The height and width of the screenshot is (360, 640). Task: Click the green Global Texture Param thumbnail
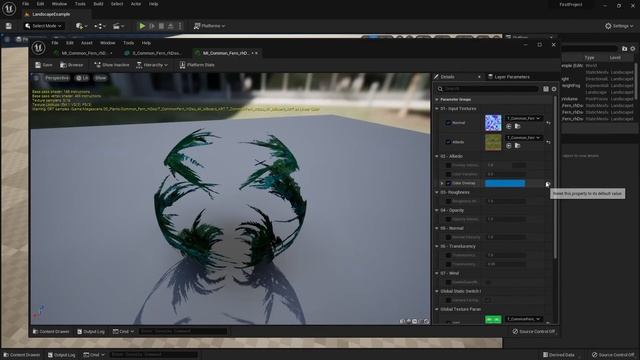tap(493, 320)
